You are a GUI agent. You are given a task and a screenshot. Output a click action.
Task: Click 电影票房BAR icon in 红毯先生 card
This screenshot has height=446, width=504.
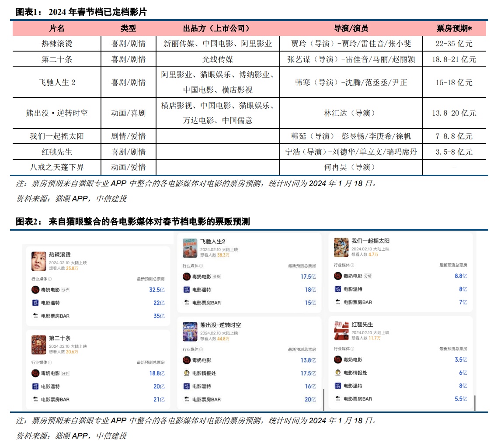pos(338,399)
